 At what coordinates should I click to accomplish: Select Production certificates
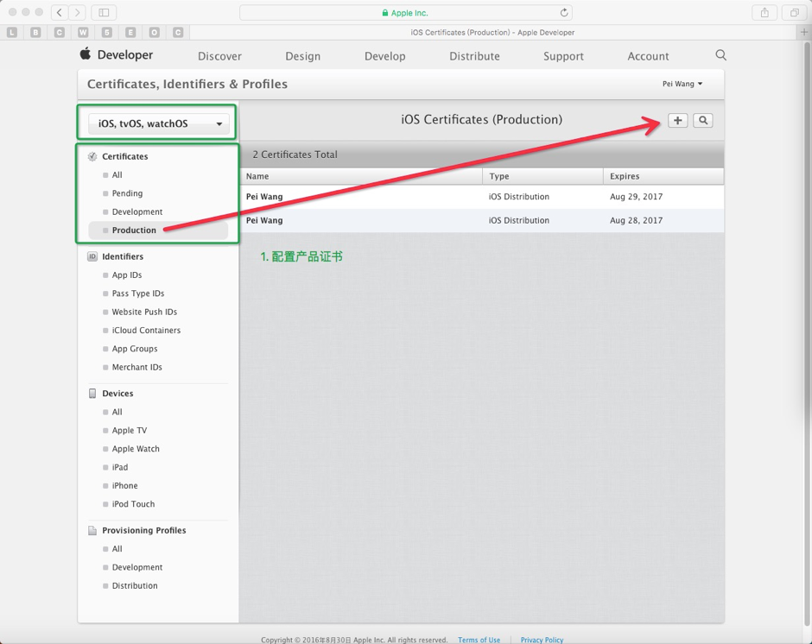tap(158, 230)
